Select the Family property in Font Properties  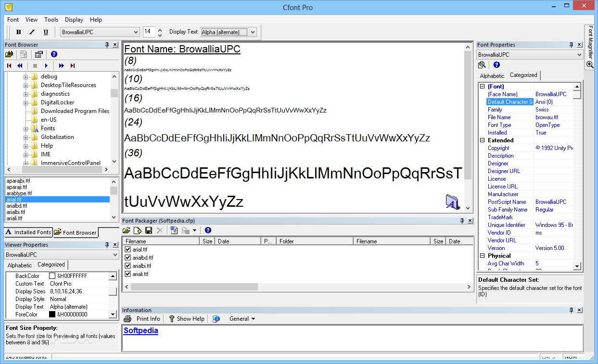pos(530,110)
